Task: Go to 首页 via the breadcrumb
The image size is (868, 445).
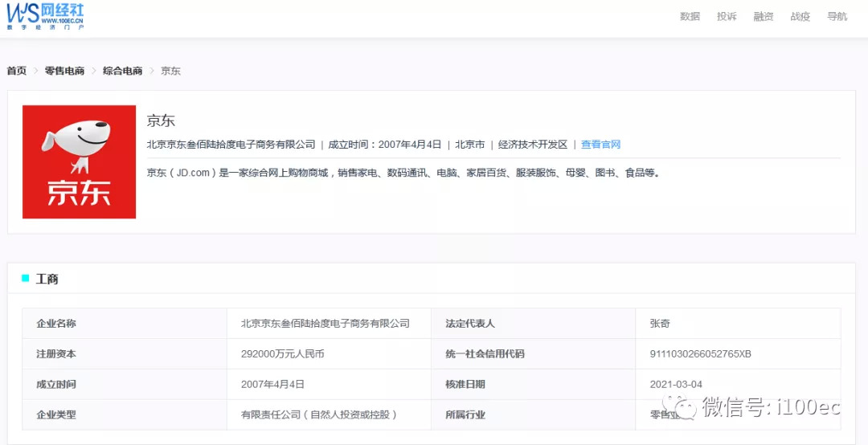Action: pos(17,71)
